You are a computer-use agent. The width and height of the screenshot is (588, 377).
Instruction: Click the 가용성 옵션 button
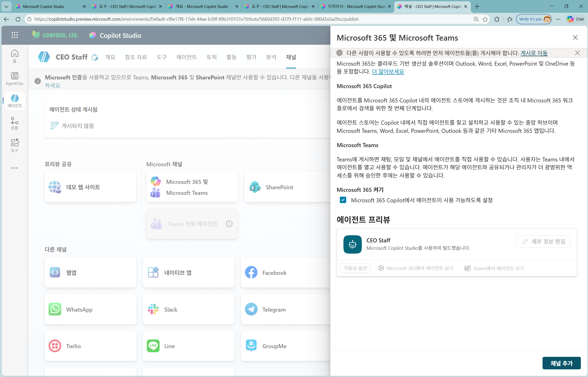point(355,268)
